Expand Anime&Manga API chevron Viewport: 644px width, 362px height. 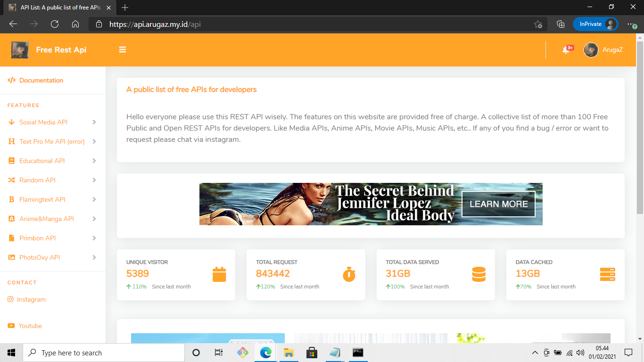pos(94,219)
